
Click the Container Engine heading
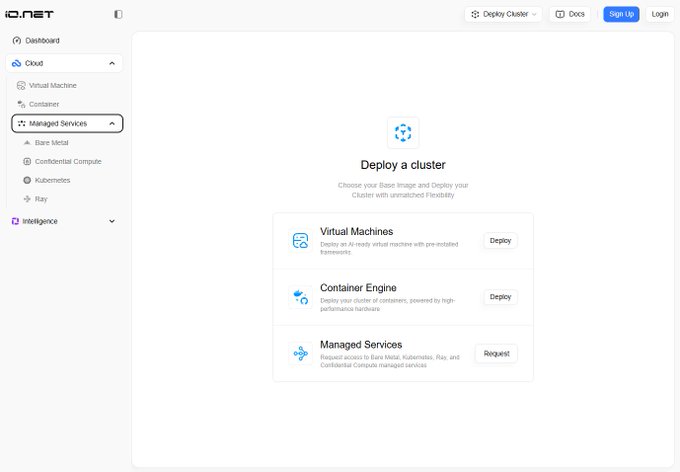pos(358,288)
